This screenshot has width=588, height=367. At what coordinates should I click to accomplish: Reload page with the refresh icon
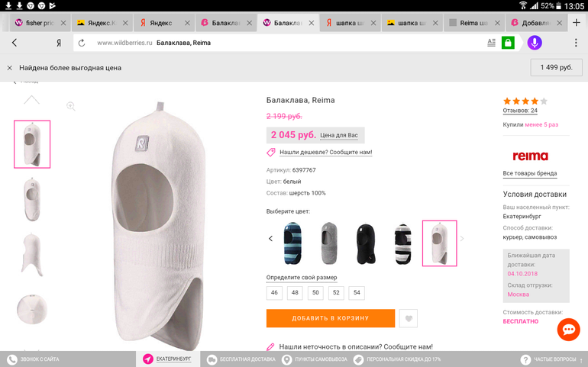tap(81, 43)
